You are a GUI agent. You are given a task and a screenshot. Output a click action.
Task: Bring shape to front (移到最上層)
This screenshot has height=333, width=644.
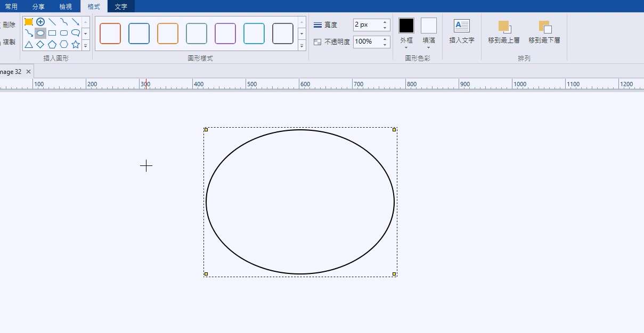pos(504,27)
